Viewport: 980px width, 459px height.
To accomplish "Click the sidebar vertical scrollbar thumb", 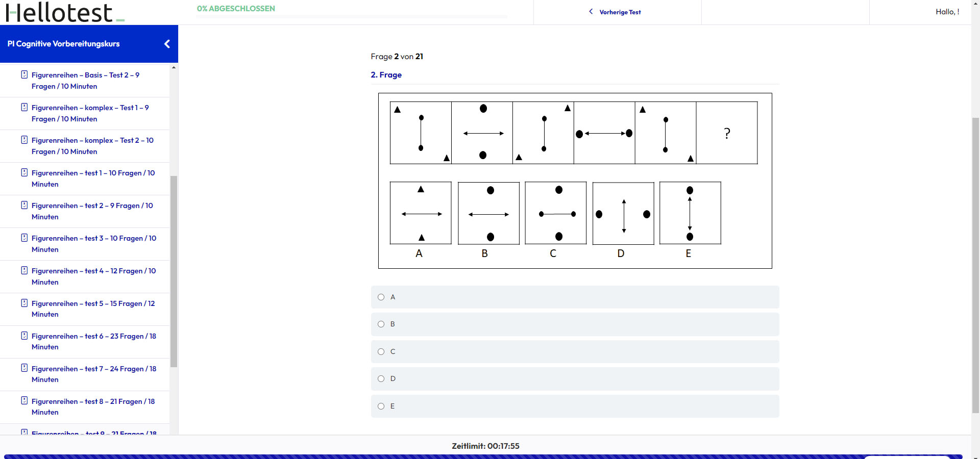I will (x=174, y=271).
